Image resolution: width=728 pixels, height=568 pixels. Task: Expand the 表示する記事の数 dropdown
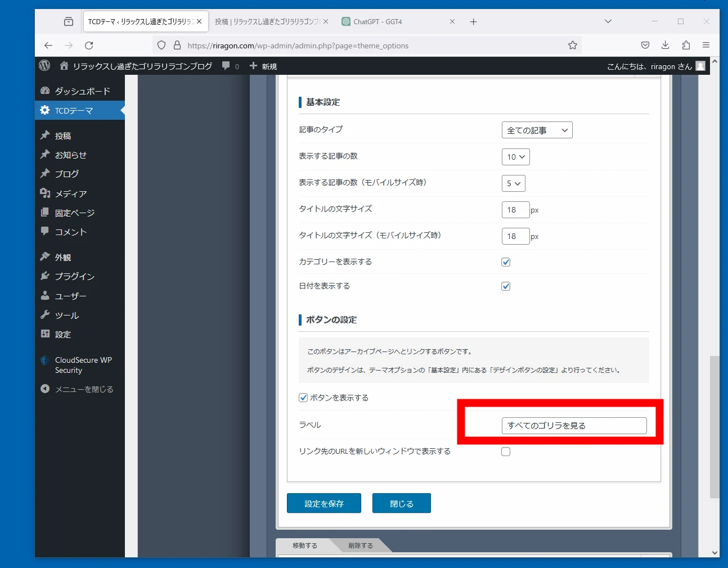(515, 157)
